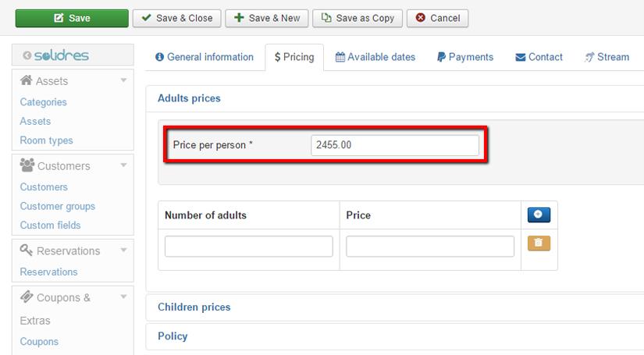644x355 pixels.
Task: Click the Coupons ticket icon in sidebar
Action: click(27, 296)
